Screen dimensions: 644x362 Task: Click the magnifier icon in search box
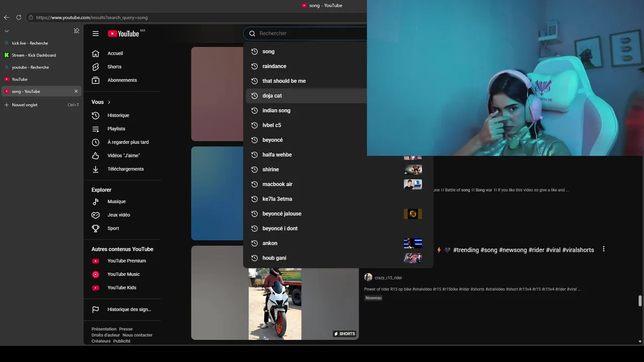[x=253, y=34]
